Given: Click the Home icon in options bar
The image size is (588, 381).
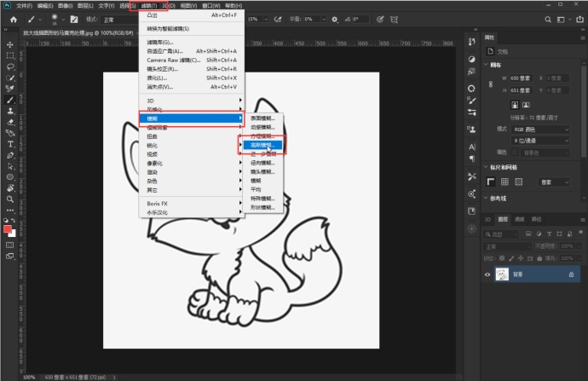Looking at the screenshot, I should pyautogui.click(x=14, y=20).
